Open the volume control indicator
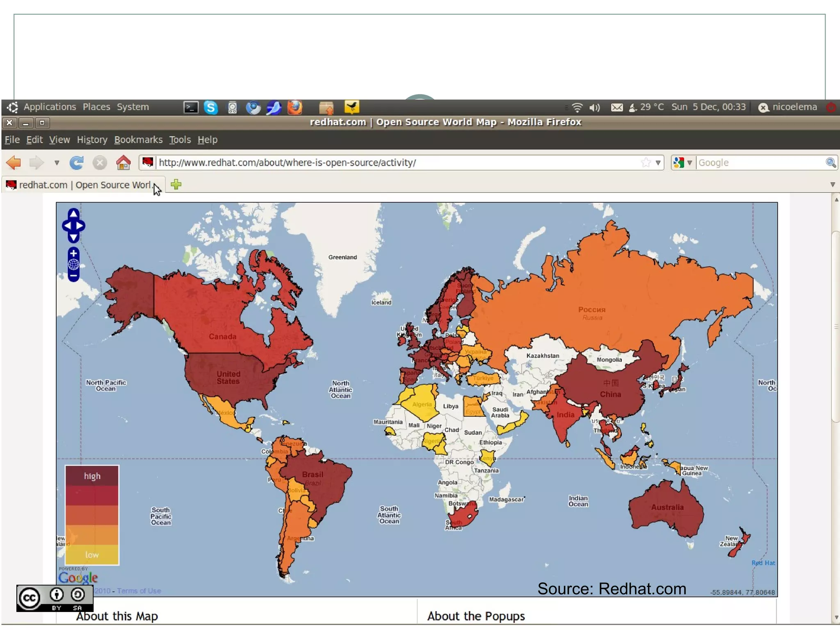Viewport: 840px width, 630px height. (x=594, y=107)
